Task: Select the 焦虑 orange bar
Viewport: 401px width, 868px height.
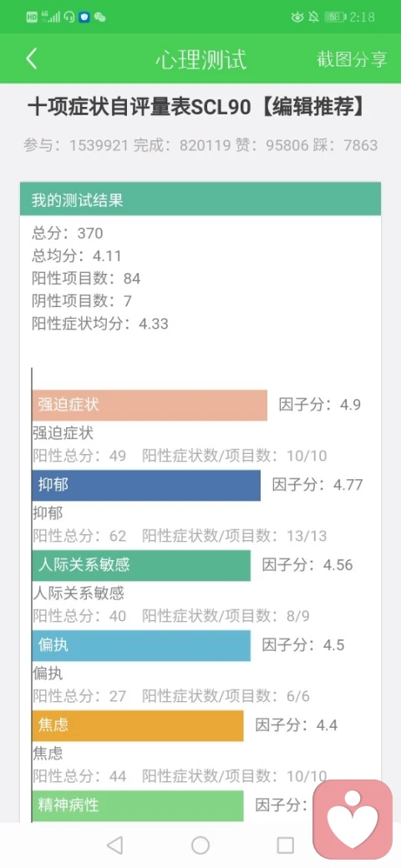Action: click(x=138, y=726)
